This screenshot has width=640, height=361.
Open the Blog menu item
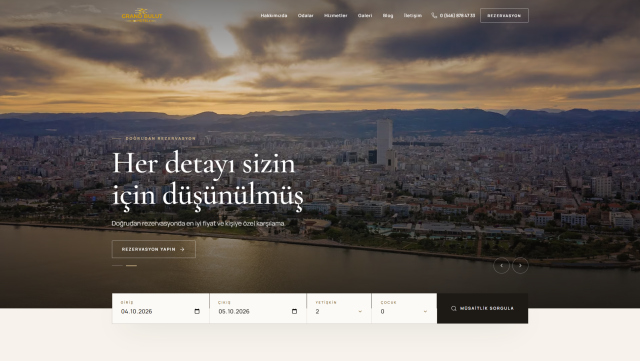click(x=388, y=16)
